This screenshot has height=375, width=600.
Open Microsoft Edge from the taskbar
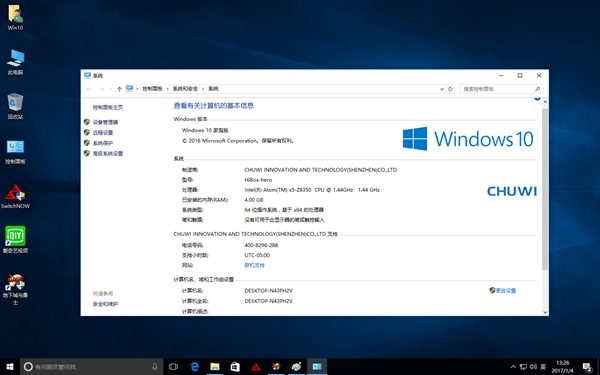click(194, 367)
